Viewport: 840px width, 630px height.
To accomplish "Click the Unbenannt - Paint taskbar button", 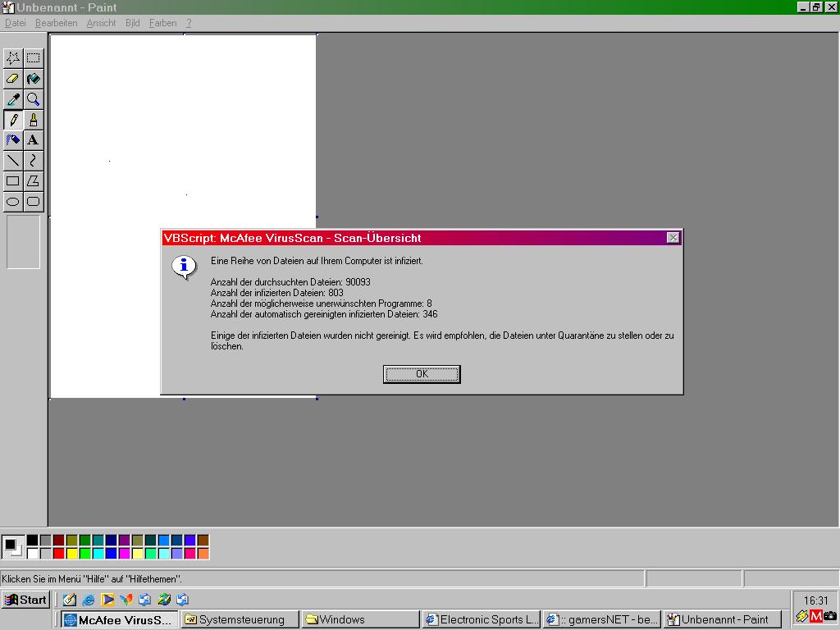I will pyautogui.click(x=722, y=620).
